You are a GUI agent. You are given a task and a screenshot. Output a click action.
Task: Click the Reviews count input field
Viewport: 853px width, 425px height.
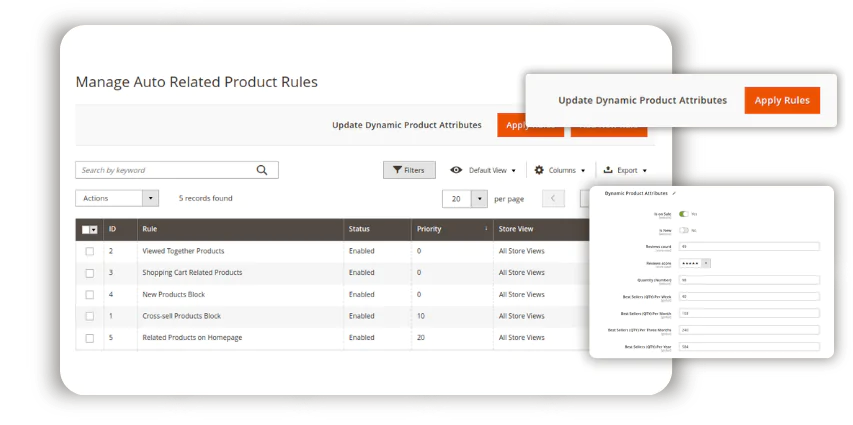[749, 247]
